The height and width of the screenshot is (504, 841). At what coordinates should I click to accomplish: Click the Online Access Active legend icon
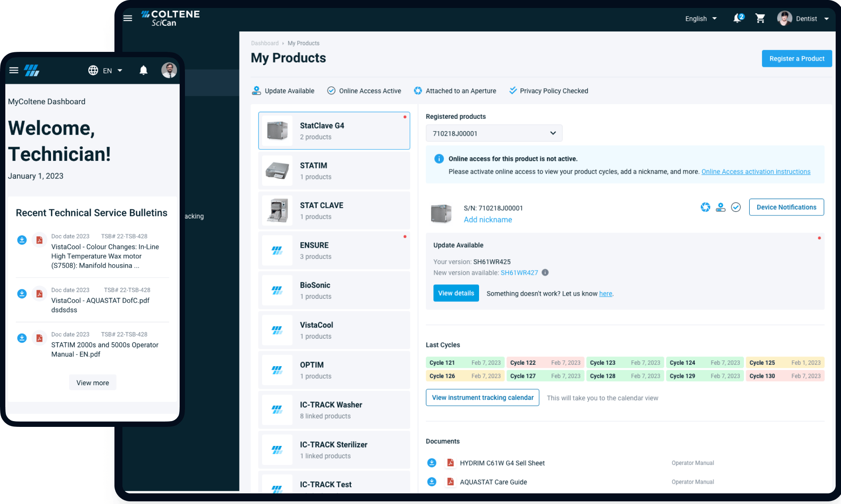pos(331,90)
